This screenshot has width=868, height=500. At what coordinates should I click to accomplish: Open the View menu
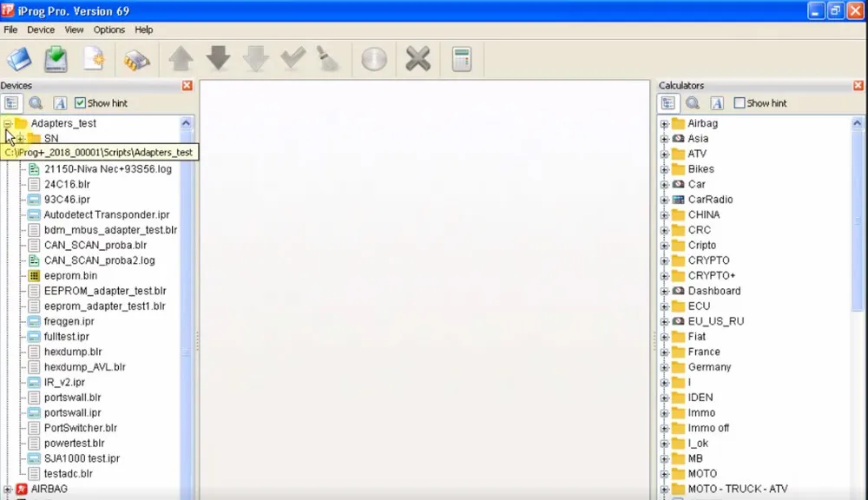tap(74, 30)
